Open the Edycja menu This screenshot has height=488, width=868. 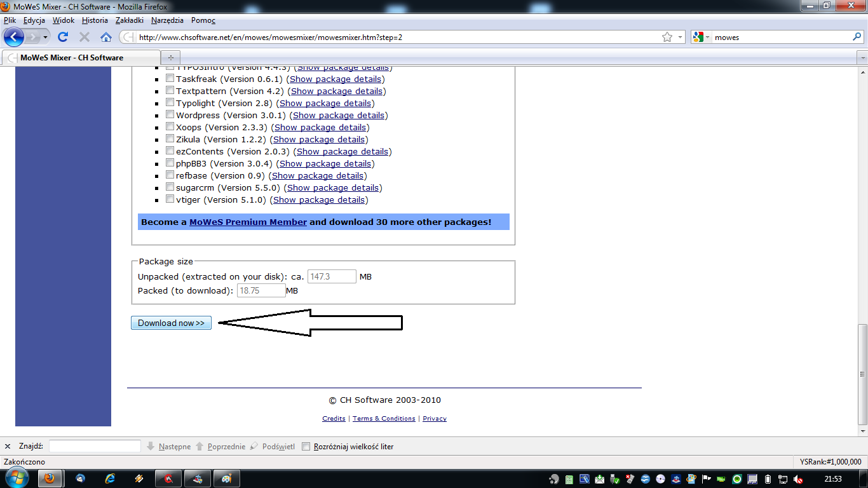pos(34,20)
